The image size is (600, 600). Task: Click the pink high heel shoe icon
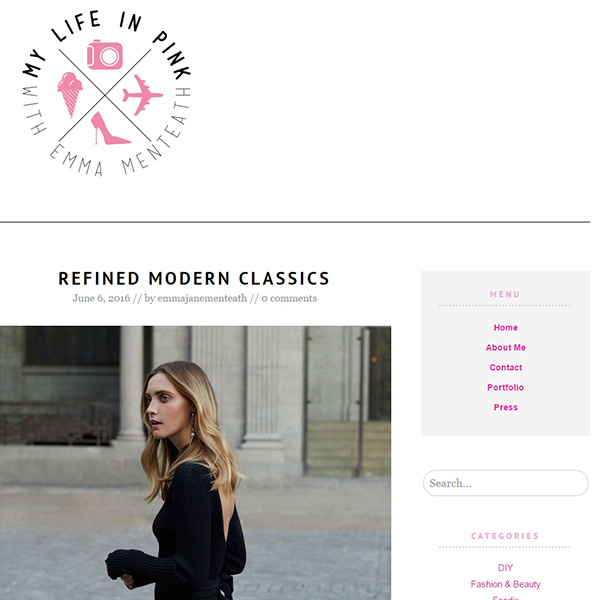coord(111,129)
